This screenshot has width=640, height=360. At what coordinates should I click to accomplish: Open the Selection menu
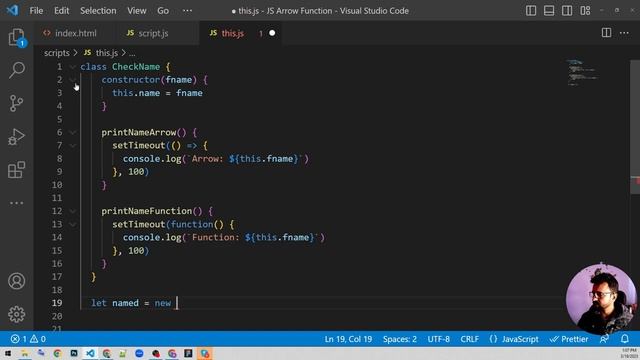pos(98,11)
